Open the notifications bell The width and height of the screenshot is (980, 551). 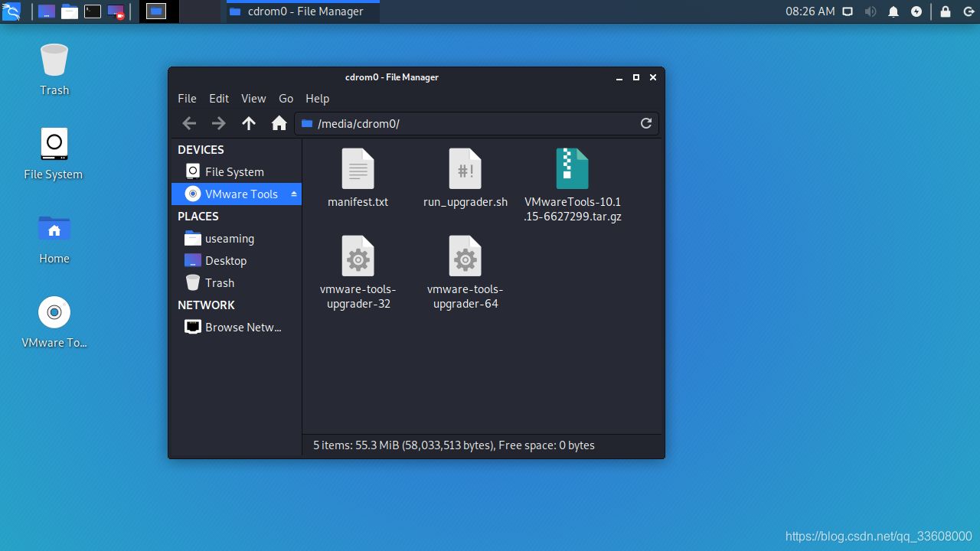(893, 11)
